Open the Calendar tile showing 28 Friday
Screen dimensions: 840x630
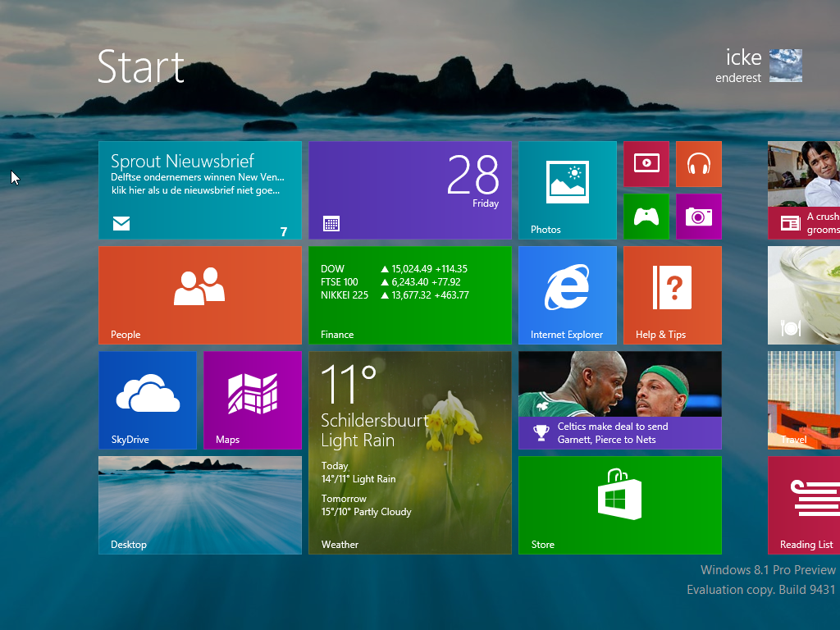(409, 190)
